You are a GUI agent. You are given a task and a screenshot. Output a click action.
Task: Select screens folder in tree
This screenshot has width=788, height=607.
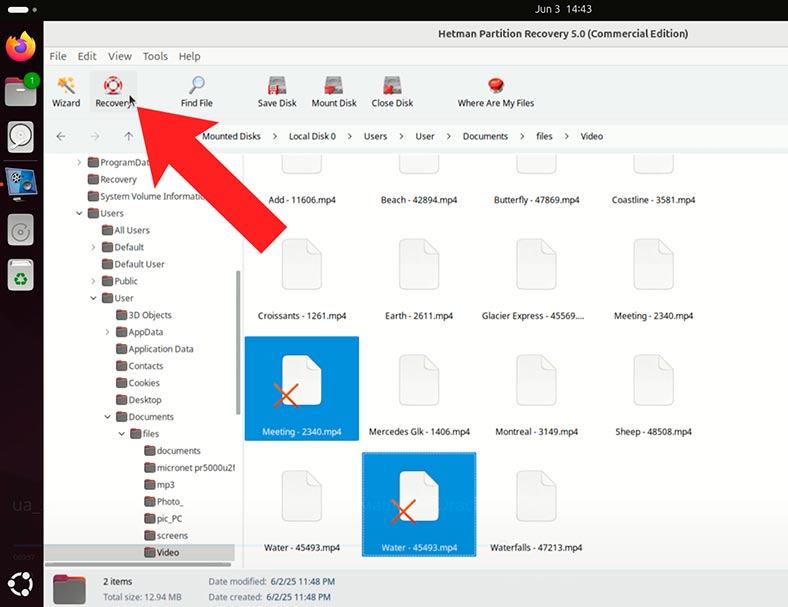coord(166,536)
